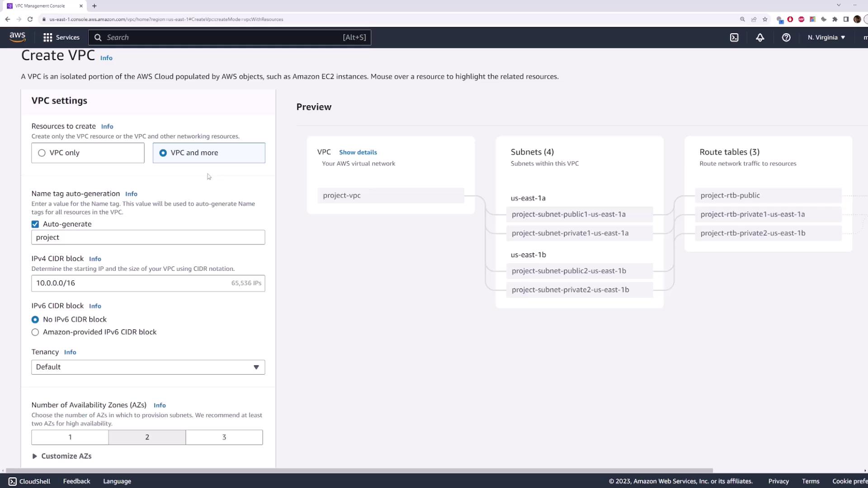Click the AWS logo home icon
The width and height of the screenshot is (868, 488).
point(18,37)
